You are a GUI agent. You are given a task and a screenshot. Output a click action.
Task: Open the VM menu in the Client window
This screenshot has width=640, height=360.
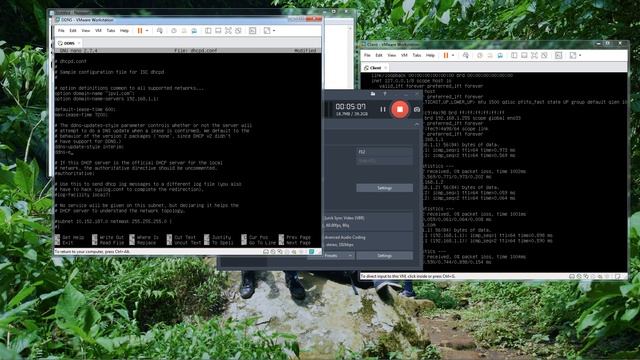[404, 55]
